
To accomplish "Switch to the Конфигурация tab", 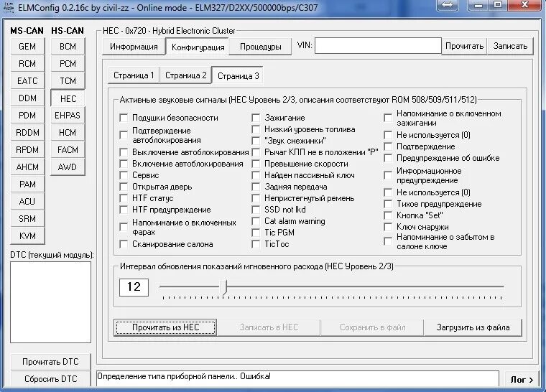I will tap(198, 47).
